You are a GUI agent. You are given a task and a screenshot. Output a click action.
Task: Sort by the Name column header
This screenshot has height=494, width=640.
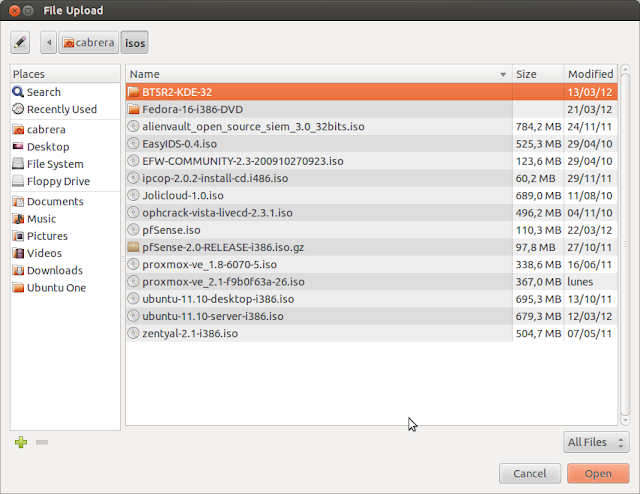[x=319, y=74]
